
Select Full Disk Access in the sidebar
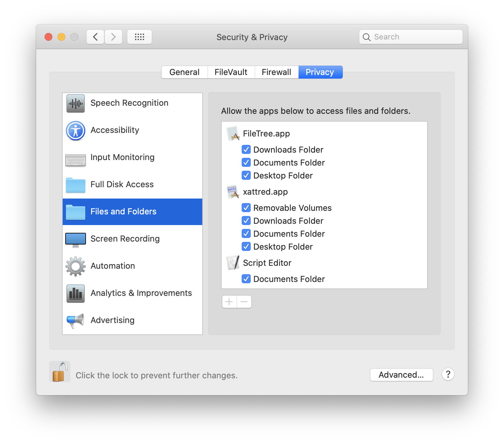122,184
